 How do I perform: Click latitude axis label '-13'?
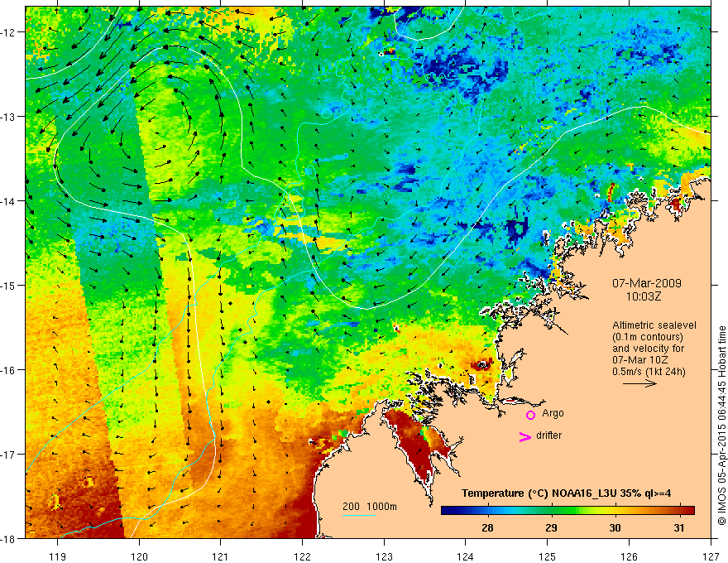point(9,117)
